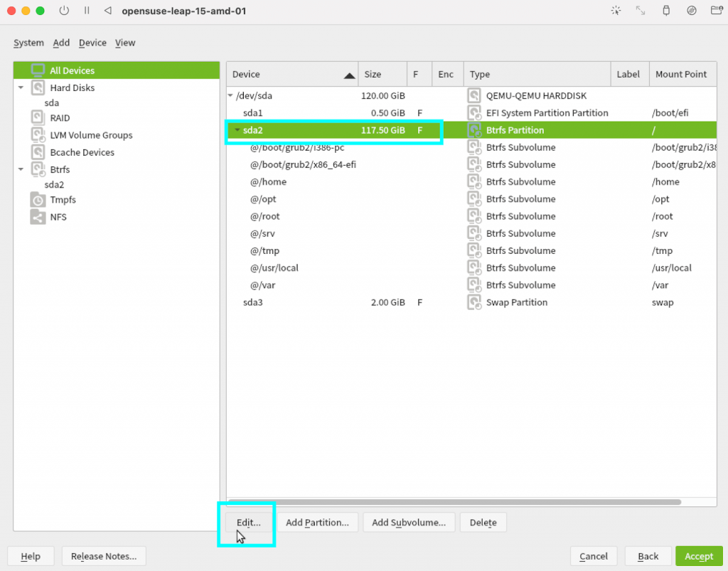
Task: Select sda under Hard Disks in sidebar
Action: (51, 102)
